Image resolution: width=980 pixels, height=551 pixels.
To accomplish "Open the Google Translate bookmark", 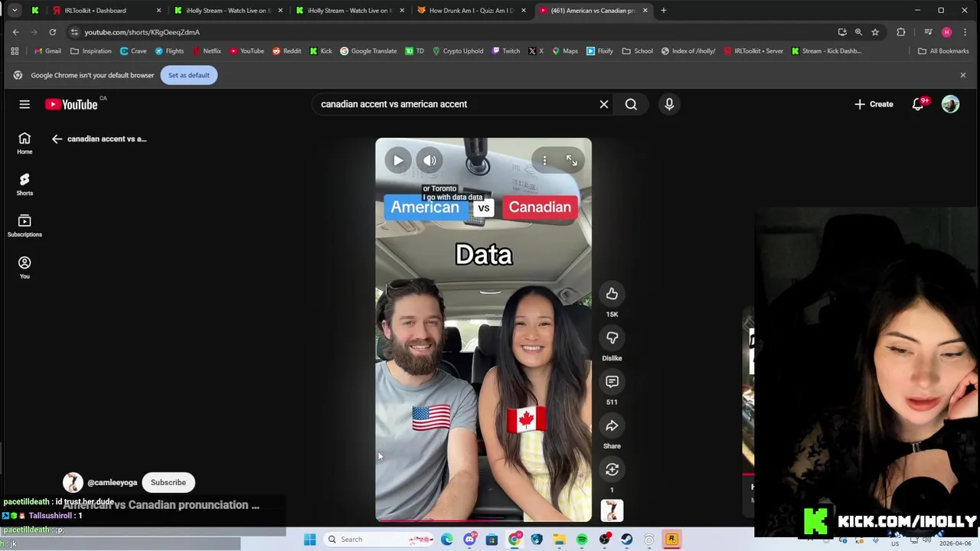I will tap(368, 51).
